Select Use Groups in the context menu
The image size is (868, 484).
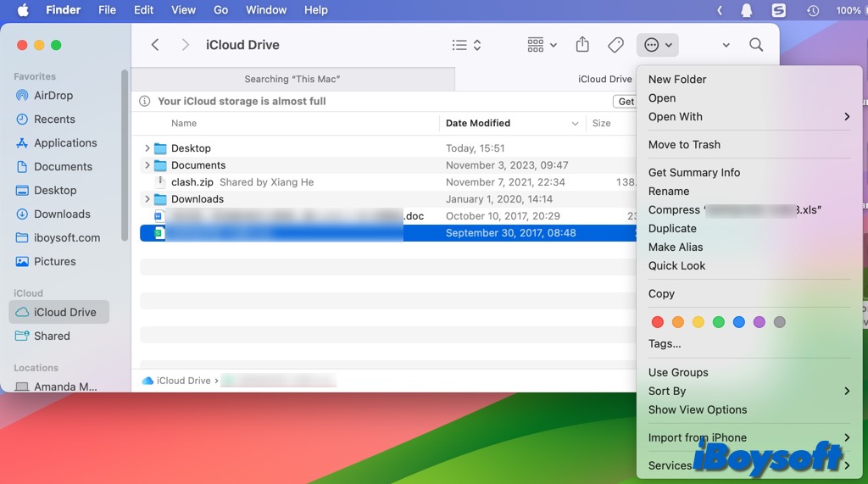tap(678, 372)
